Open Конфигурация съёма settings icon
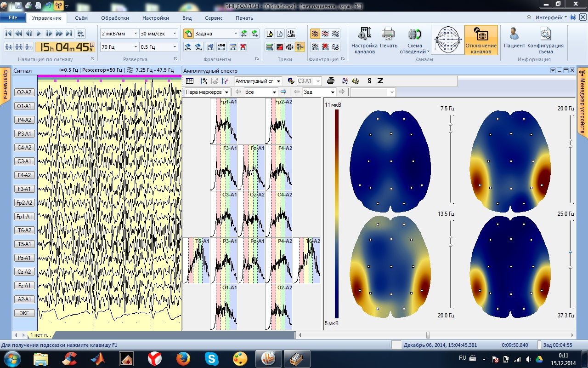This screenshot has height=368, width=588. [545, 40]
